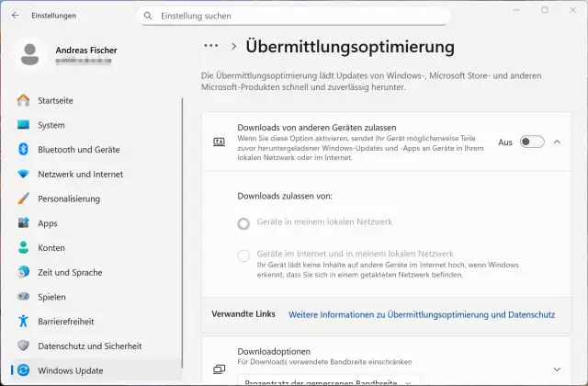Minimize the Einstellungen window
This screenshot has width=588, height=386.
tap(516, 10)
